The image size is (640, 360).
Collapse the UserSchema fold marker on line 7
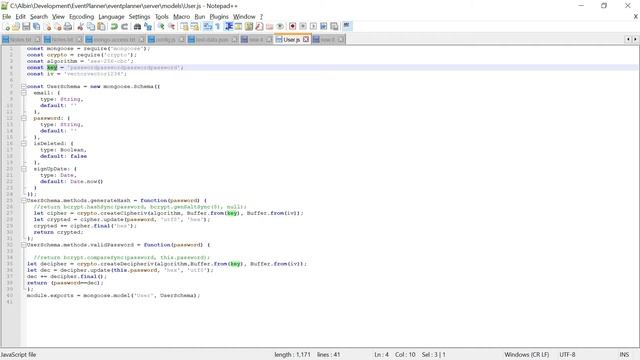[24, 87]
